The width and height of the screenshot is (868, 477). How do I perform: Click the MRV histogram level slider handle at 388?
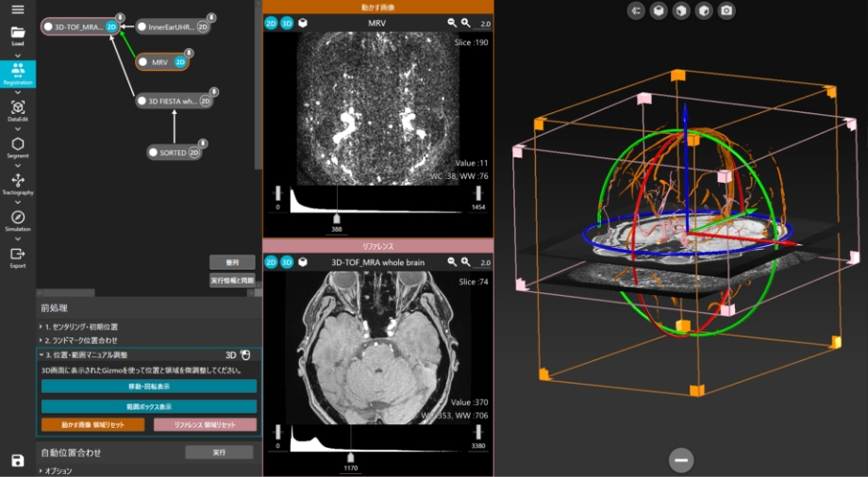pyautogui.click(x=337, y=219)
